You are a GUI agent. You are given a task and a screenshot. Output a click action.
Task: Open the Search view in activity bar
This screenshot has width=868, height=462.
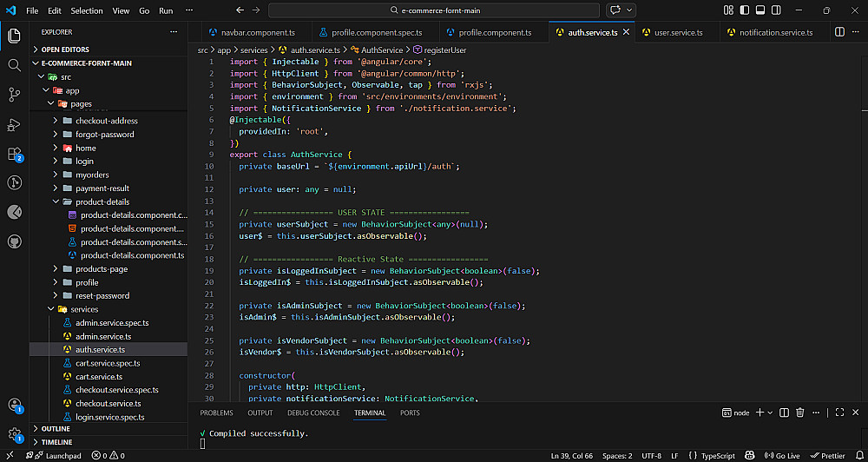[x=14, y=65]
